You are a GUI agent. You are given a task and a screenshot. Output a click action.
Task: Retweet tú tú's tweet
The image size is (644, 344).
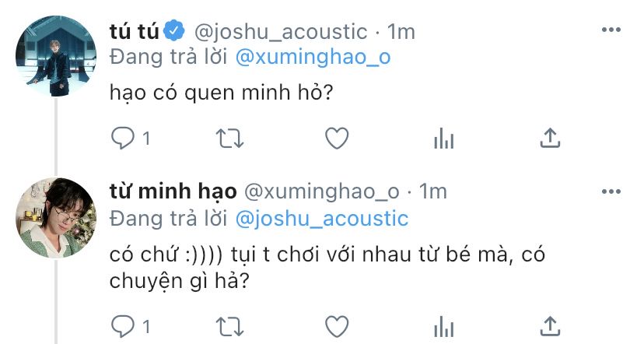click(x=230, y=139)
